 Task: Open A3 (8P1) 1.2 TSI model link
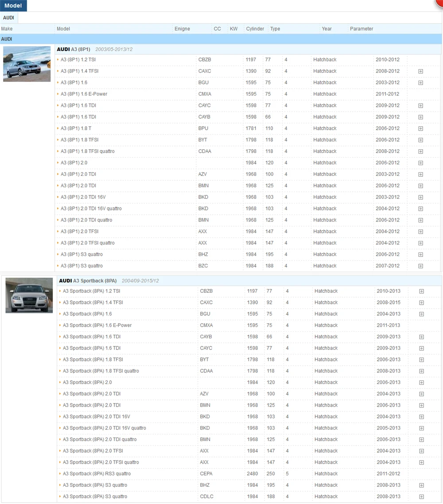point(78,59)
